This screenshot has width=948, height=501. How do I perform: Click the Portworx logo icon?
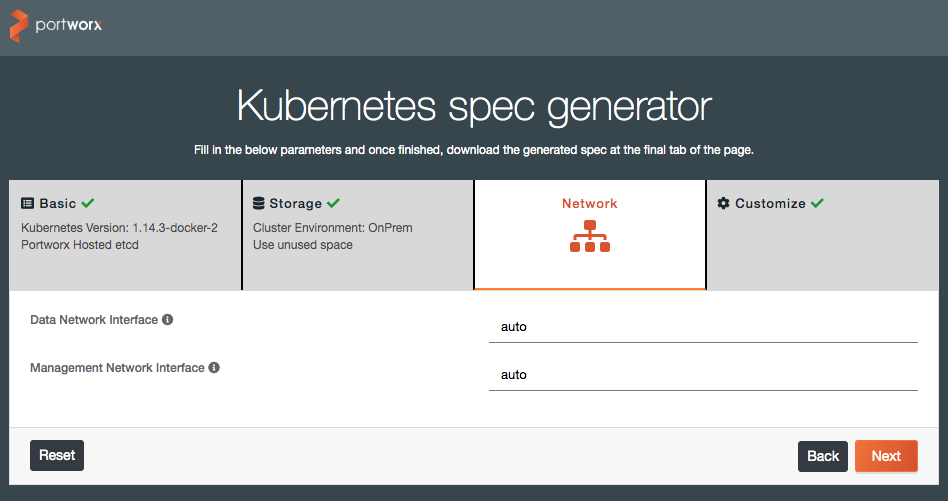pos(19,25)
